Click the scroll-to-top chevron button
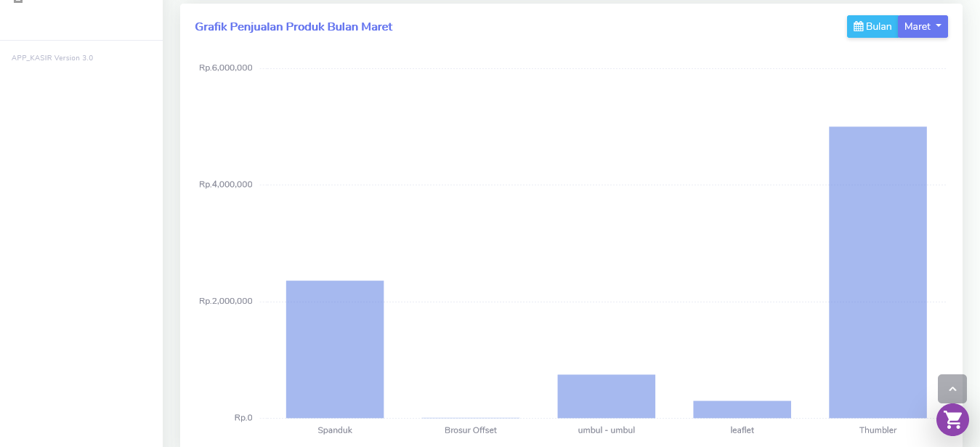The height and width of the screenshot is (447, 980). click(952, 389)
